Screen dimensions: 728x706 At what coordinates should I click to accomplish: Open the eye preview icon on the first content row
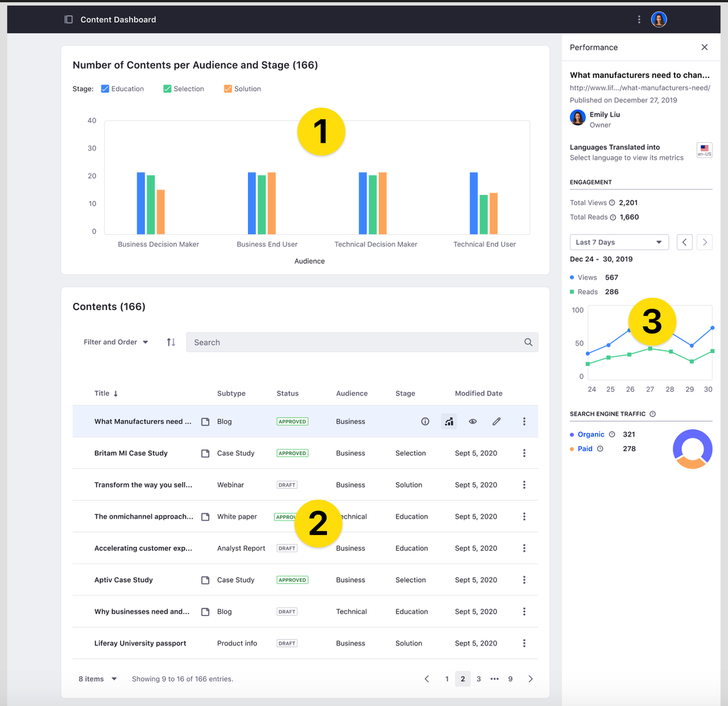pyautogui.click(x=473, y=421)
